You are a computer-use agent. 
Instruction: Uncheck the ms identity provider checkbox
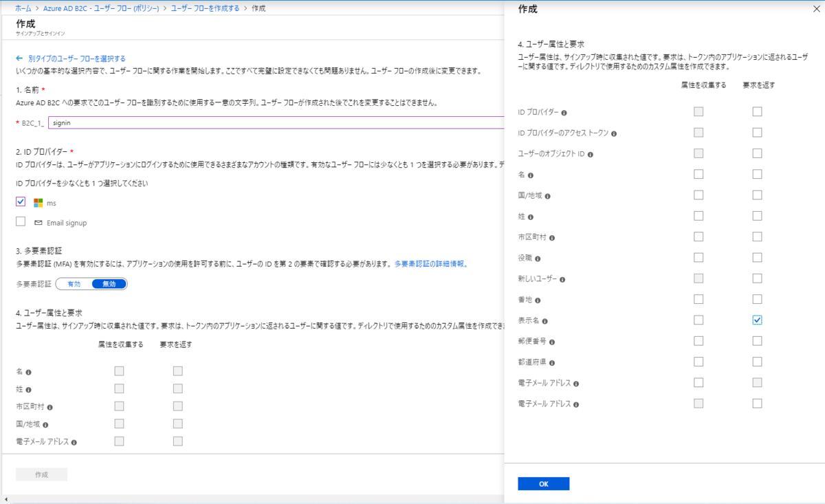coord(21,201)
